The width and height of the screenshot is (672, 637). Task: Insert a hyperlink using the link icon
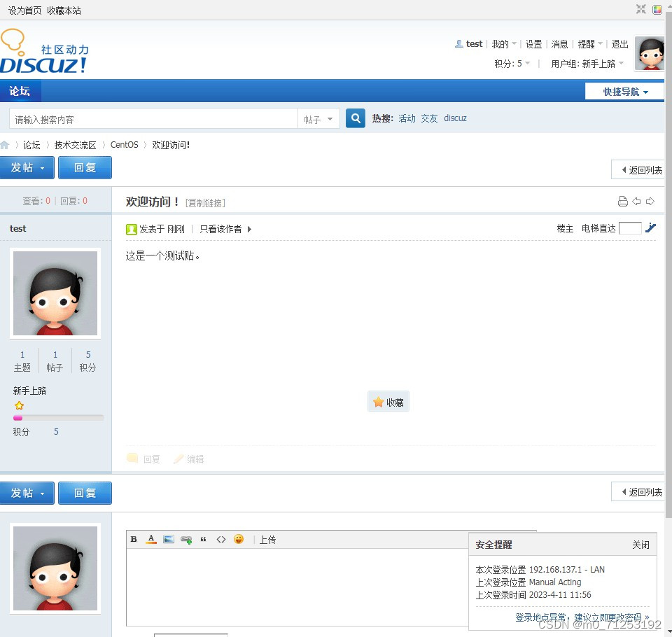click(x=186, y=539)
